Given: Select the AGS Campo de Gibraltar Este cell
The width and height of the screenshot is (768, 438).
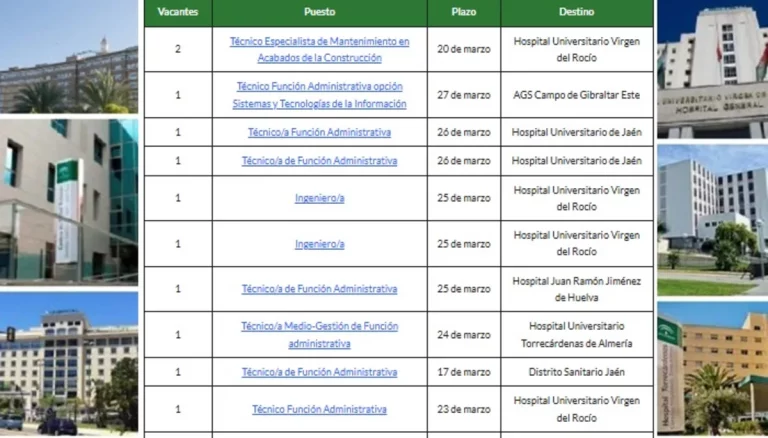Looking at the screenshot, I should (x=577, y=95).
